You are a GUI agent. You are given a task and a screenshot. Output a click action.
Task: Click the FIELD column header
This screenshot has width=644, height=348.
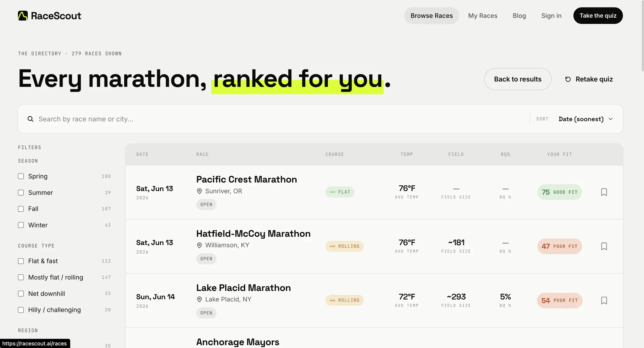click(456, 154)
